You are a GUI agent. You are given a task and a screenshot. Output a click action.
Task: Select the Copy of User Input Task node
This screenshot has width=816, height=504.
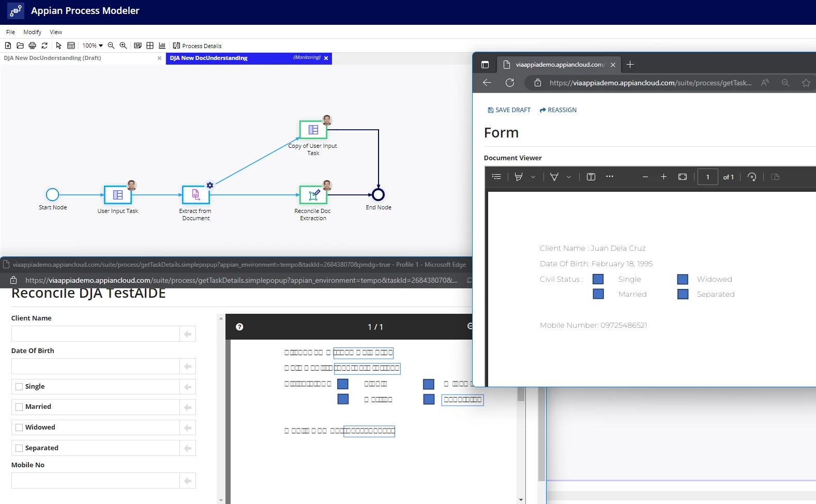(313, 130)
